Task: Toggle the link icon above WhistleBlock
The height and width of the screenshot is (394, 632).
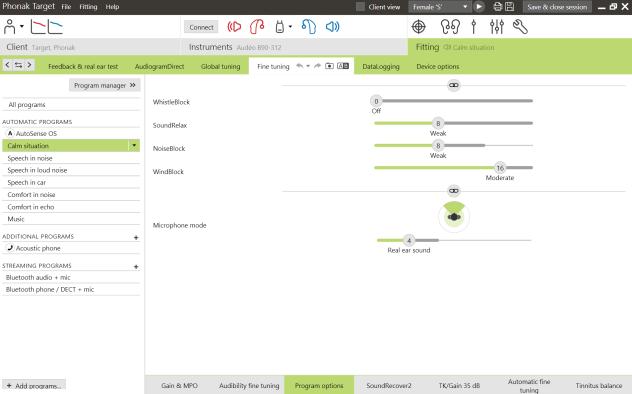Action: (453, 85)
